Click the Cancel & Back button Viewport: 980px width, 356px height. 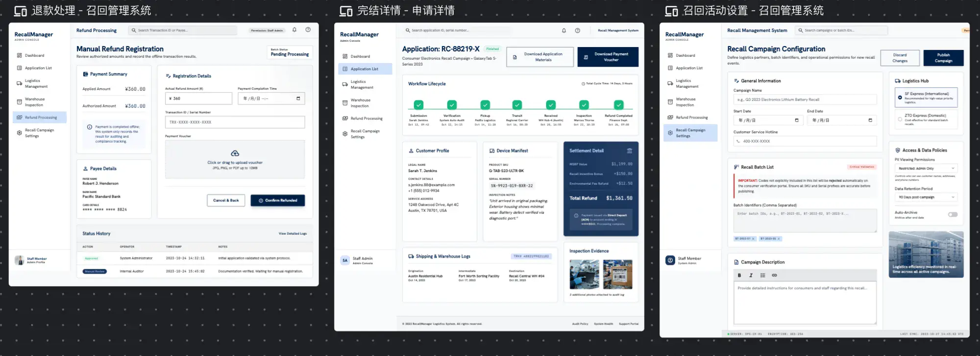coord(226,201)
